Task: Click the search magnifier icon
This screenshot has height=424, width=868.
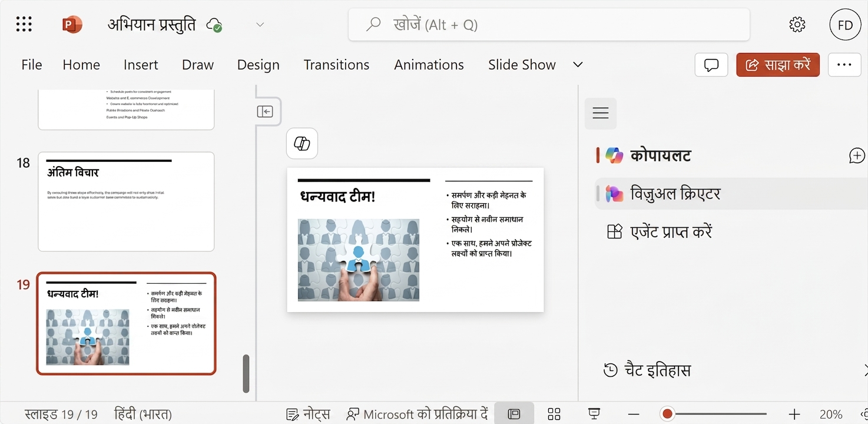Action: point(373,25)
